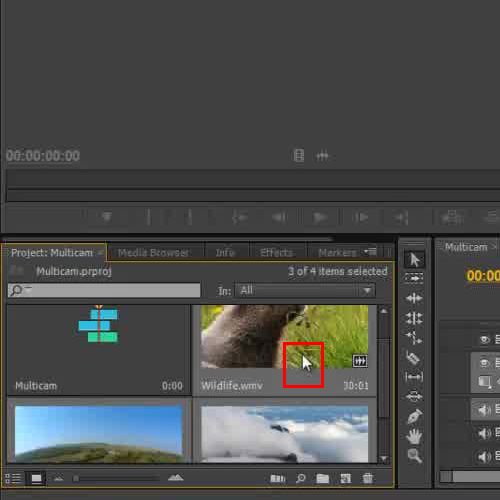Click the Clear trash can icon
The width and height of the screenshot is (500, 500).
[368, 478]
